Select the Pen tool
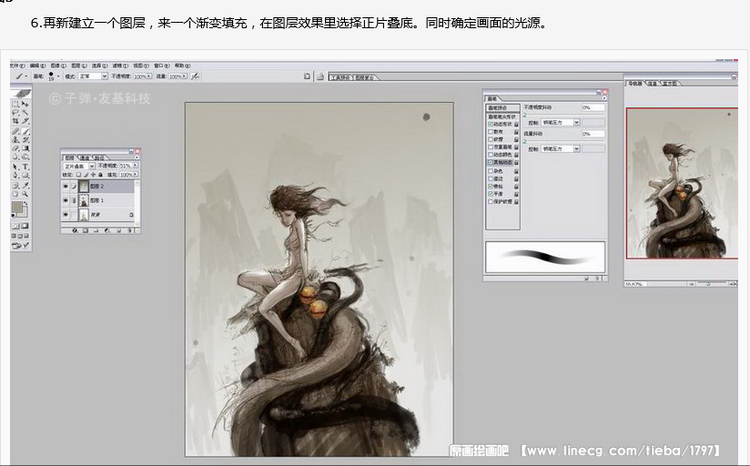Screen dimensions: 750x466 [x=16, y=175]
